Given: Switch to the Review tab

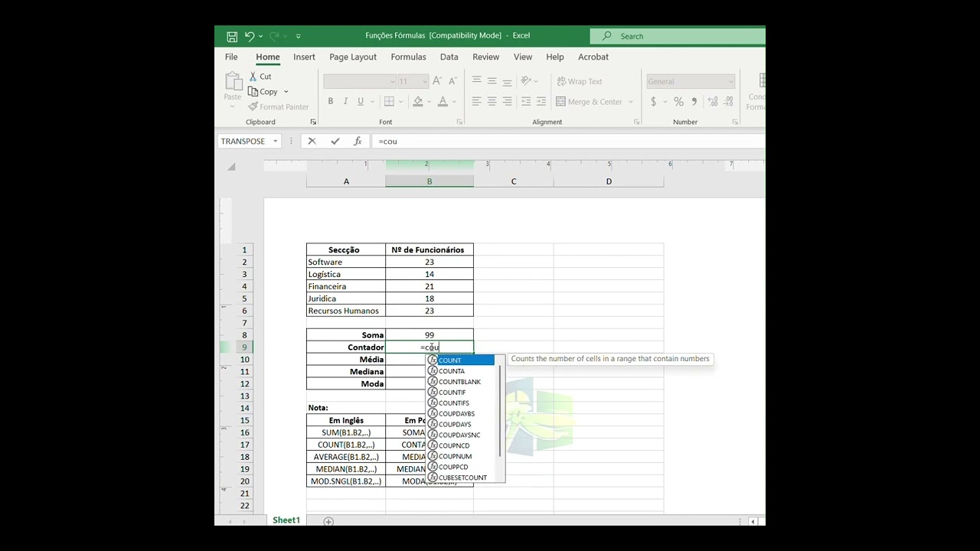Looking at the screenshot, I should pos(485,57).
